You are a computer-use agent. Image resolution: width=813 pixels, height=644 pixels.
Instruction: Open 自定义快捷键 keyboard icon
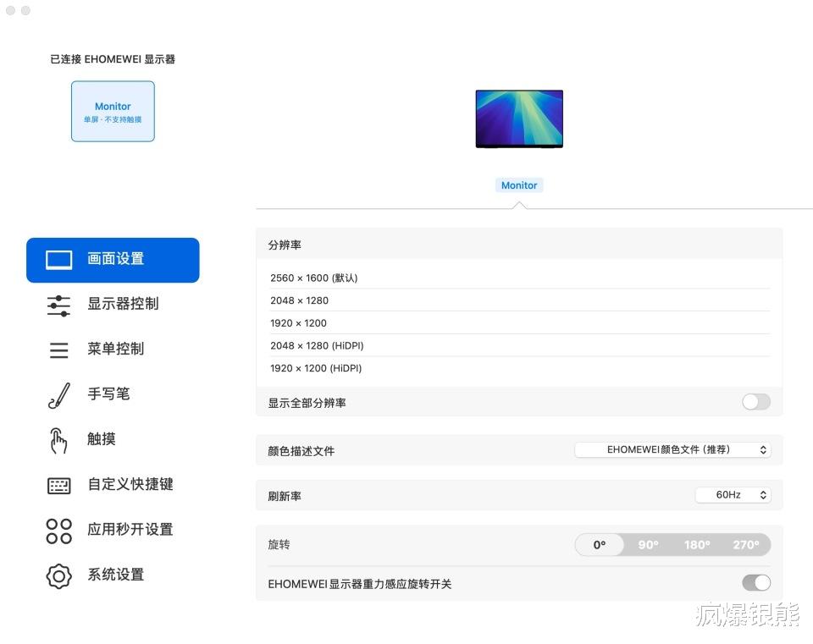(x=59, y=486)
